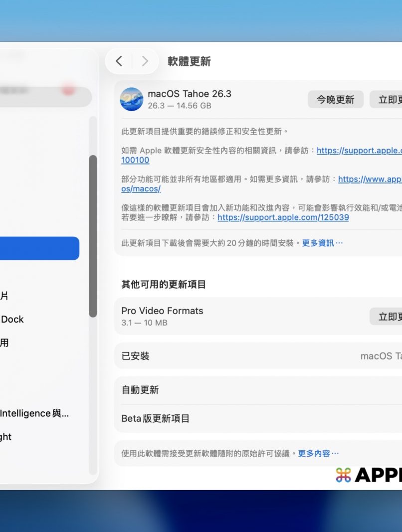Click the sidebar vertical scrollbar thumb
402x532 pixels.
(x=93, y=236)
